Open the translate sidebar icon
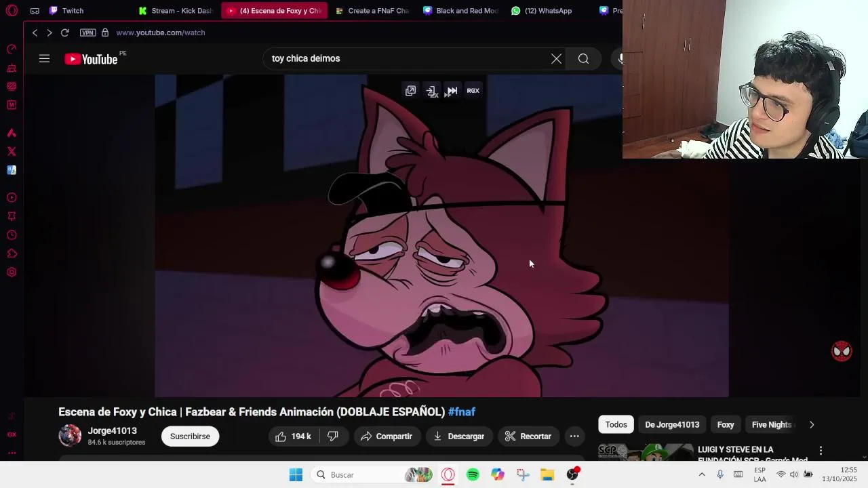The width and height of the screenshot is (868, 488). coord(12,170)
